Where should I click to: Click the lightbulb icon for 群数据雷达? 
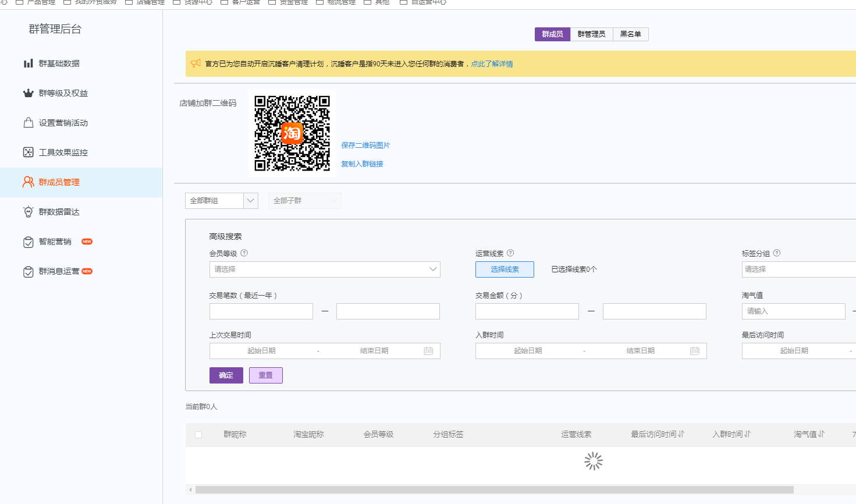coord(28,212)
